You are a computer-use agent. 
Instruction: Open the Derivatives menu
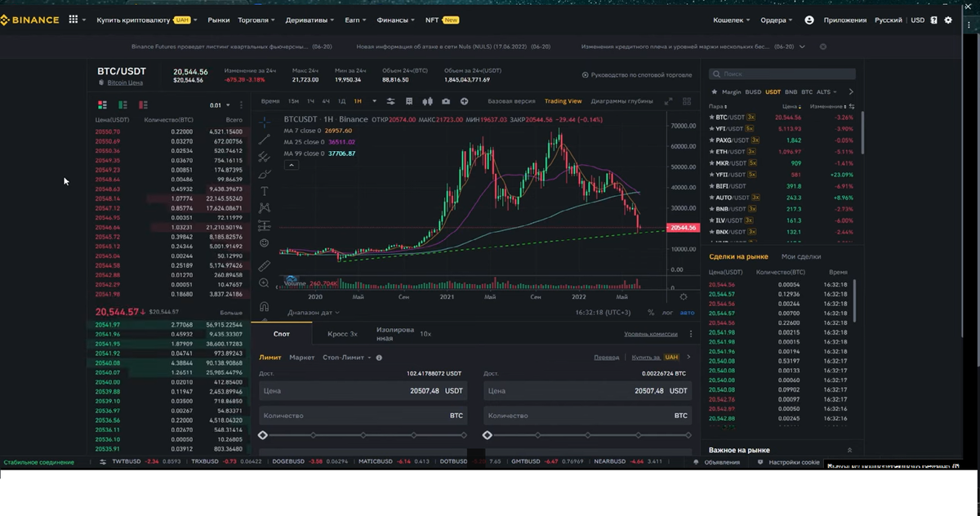click(311, 20)
